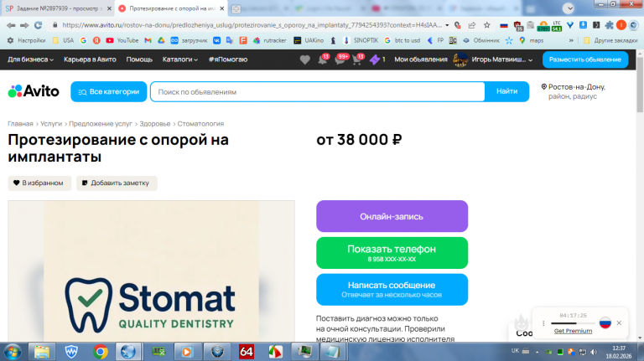Screen dimensions: 644x361
Task: Click Get Premium link in the widget
Action: pyautogui.click(x=573, y=331)
